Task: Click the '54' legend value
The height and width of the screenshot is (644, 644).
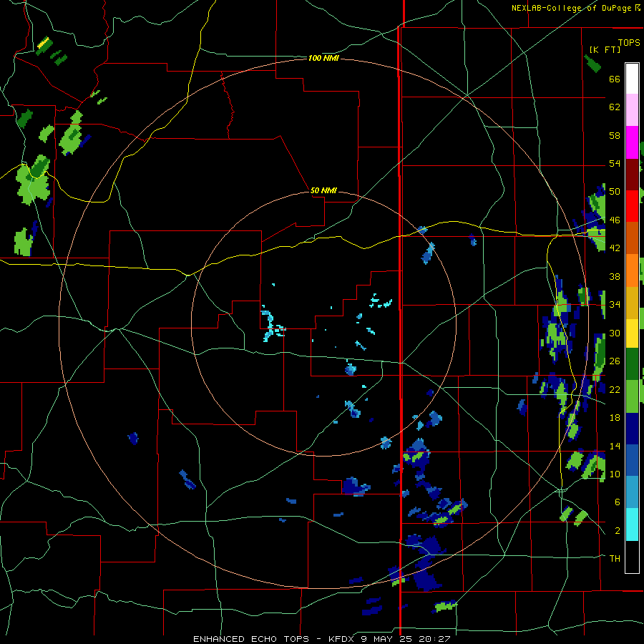Action: [x=615, y=163]
